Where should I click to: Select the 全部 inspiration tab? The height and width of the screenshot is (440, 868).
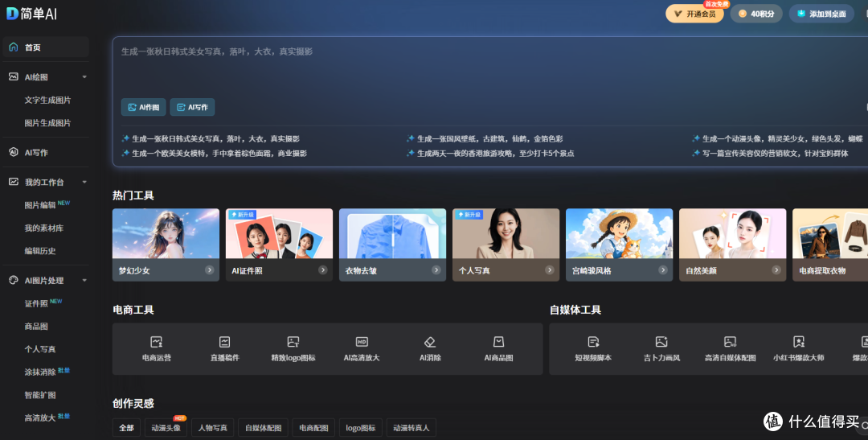126,427
